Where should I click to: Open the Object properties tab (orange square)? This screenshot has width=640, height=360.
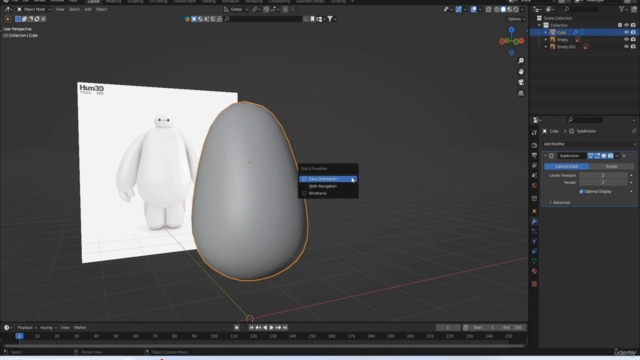click(x=534, y=211)
